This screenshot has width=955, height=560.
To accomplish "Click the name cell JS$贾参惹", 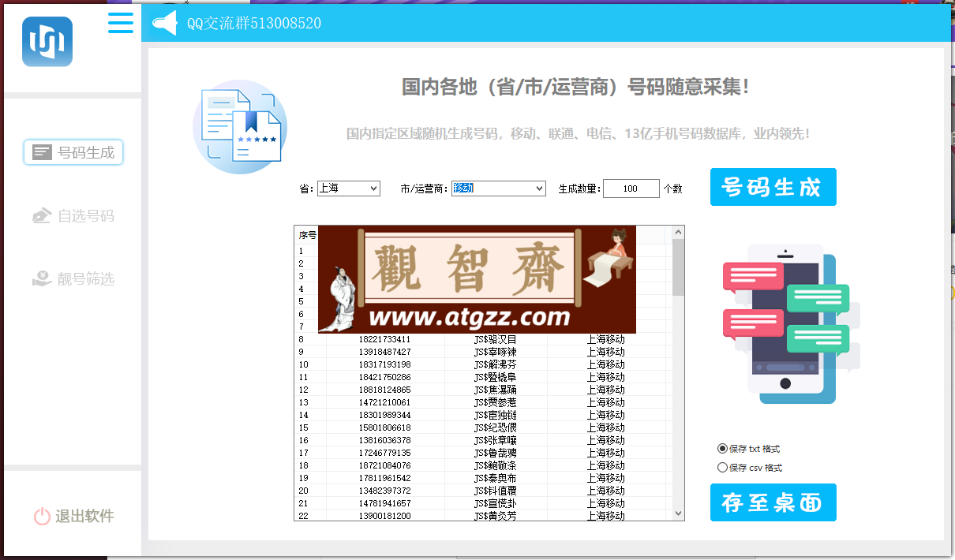I will [x=495, y=402].
